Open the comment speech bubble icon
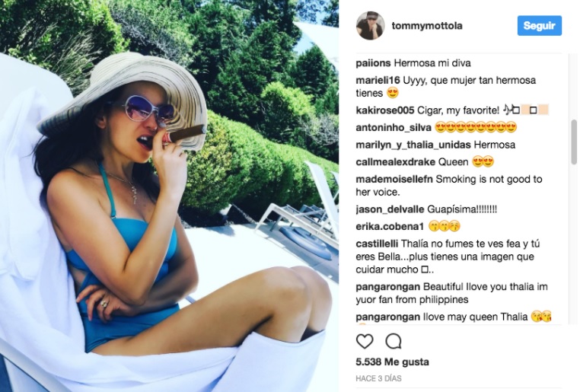580x392 pixels. coord(394,341)
